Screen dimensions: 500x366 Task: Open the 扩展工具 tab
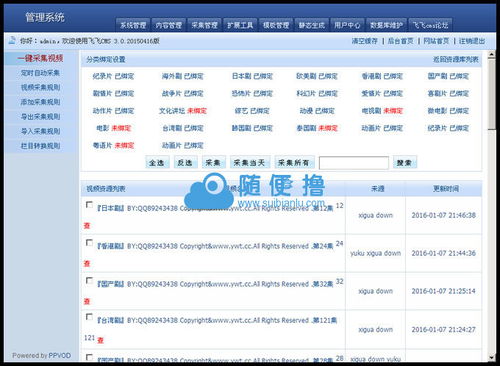pos(240,25)
